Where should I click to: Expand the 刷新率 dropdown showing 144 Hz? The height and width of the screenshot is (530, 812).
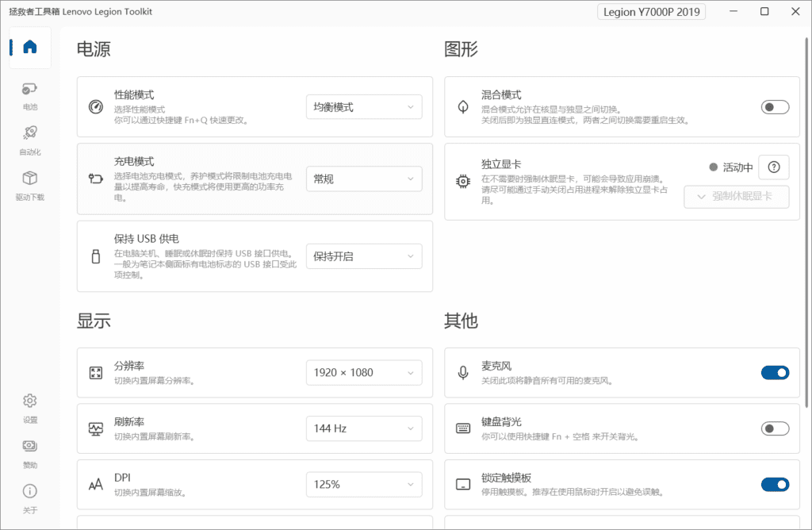click(x=364, y=428)
